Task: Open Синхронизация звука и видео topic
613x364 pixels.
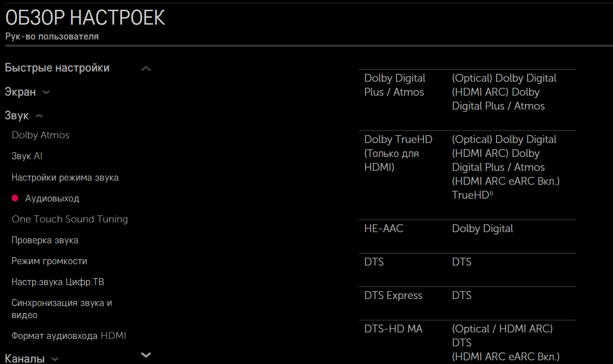Action: 62,309
